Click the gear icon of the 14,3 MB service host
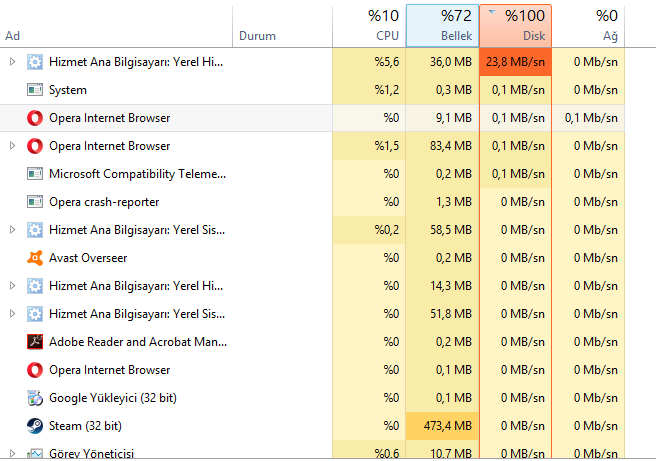The image size is (656, 461). (x=35, y=286)
